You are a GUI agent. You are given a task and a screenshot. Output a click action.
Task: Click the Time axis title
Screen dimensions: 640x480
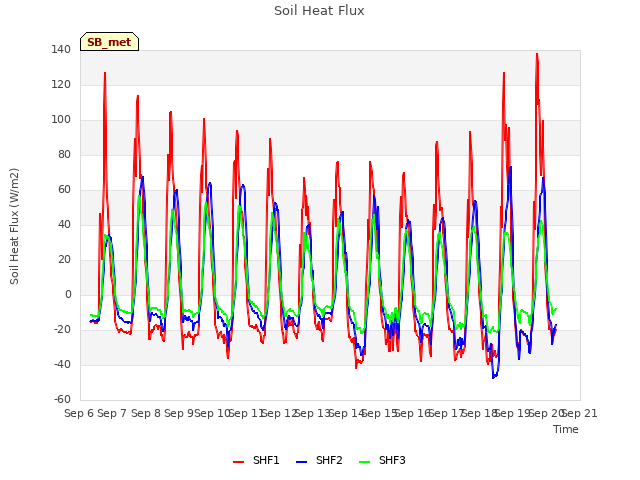(566, 429)
